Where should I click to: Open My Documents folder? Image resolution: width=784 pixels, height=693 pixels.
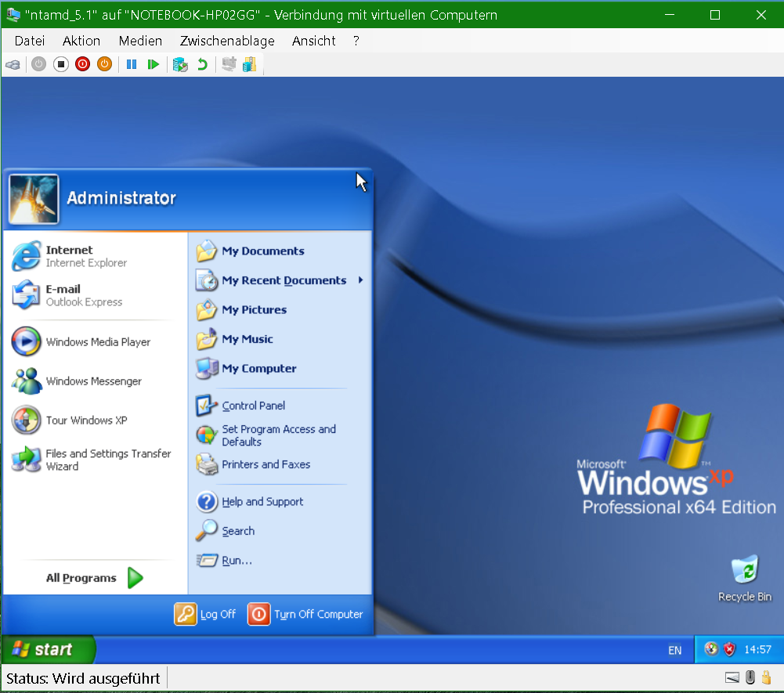(280, 251)
